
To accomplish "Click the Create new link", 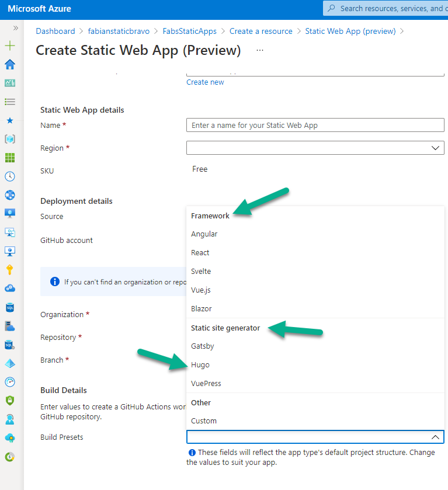I will tap(205, 82).
